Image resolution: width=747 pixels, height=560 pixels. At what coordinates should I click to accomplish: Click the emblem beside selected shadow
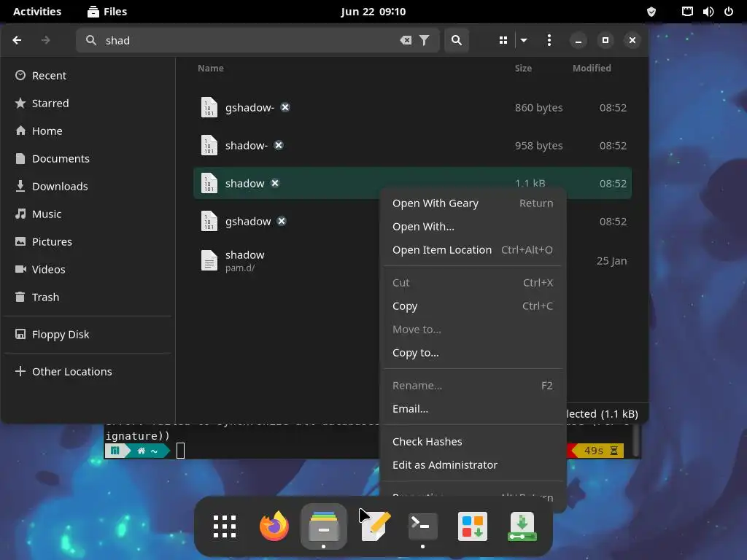click(275, 183)
